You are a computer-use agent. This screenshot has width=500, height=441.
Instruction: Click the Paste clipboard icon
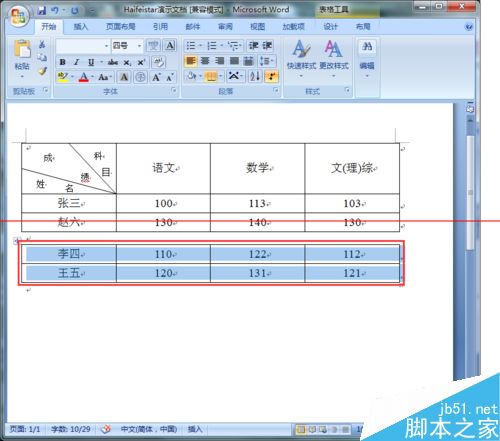tap(22, 49)
